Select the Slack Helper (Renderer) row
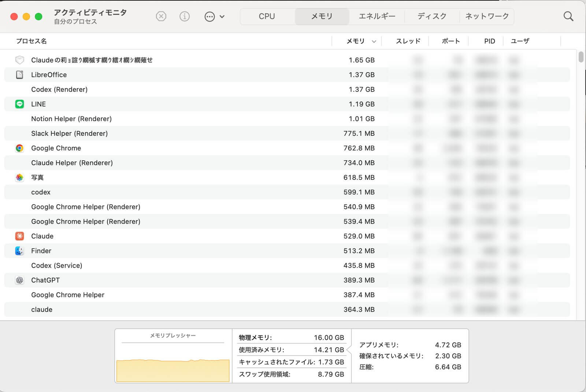This screenshot has height=392, width=586. pos(287,133)
